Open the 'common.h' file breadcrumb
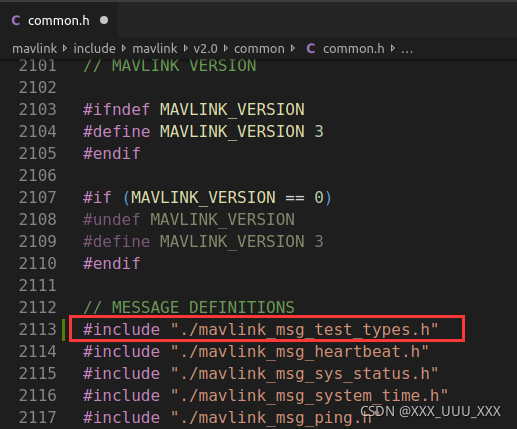The image size is (517, 429). point(354,49)
